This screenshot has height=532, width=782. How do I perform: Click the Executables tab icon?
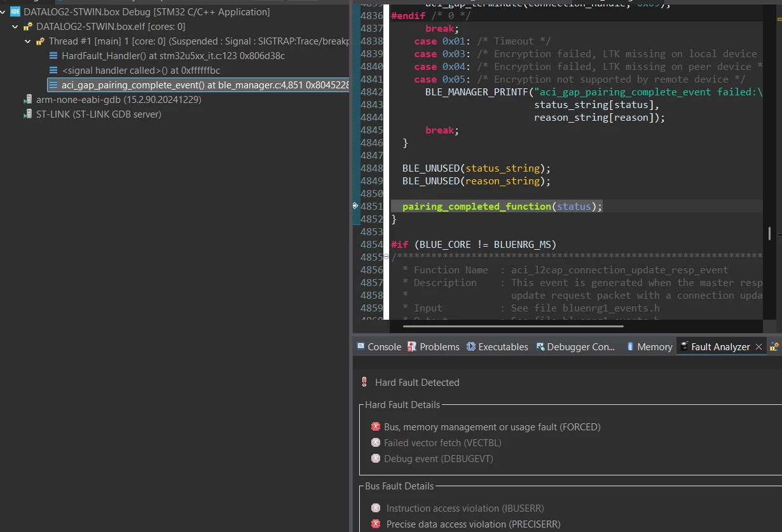click(x=471, y=347)
